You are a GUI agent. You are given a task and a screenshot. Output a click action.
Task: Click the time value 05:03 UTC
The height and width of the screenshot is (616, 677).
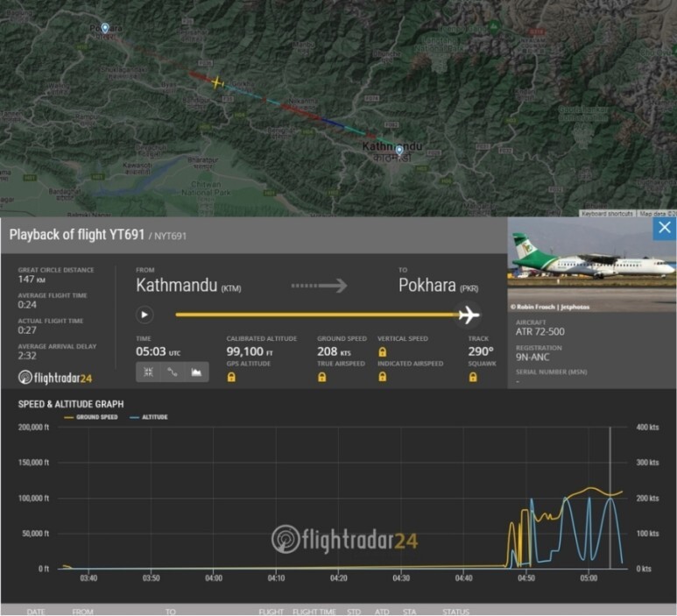pos(158,351)
